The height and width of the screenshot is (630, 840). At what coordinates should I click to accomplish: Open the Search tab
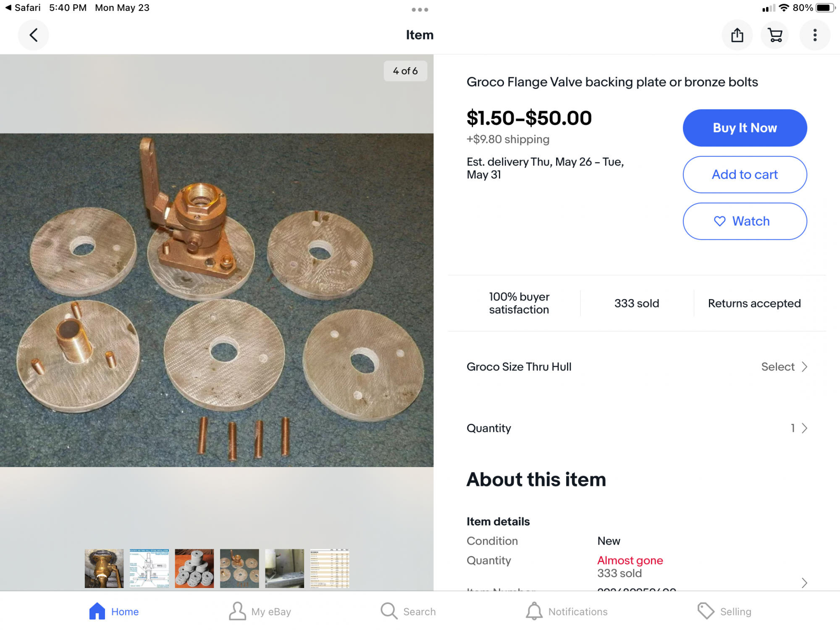pyautogui.click(x=408, y=611)
